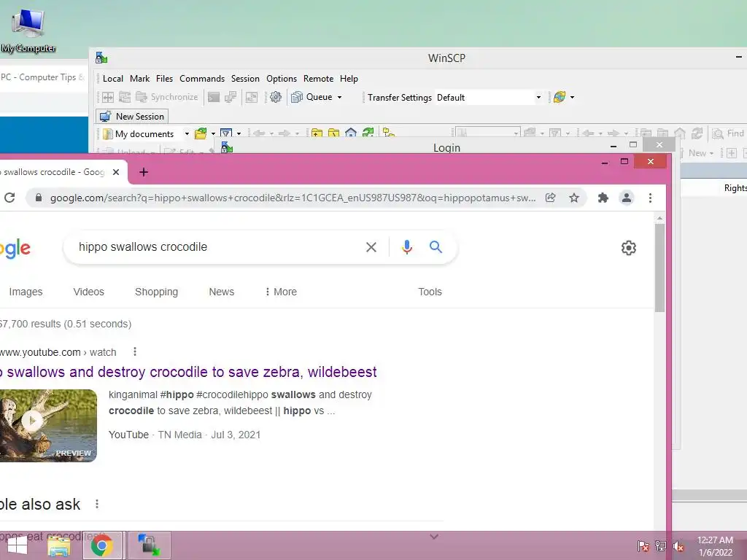This screenshot has height=560, width=747.
Task: Click the compare directories icon in WinSCP
Action: [108, 97]
